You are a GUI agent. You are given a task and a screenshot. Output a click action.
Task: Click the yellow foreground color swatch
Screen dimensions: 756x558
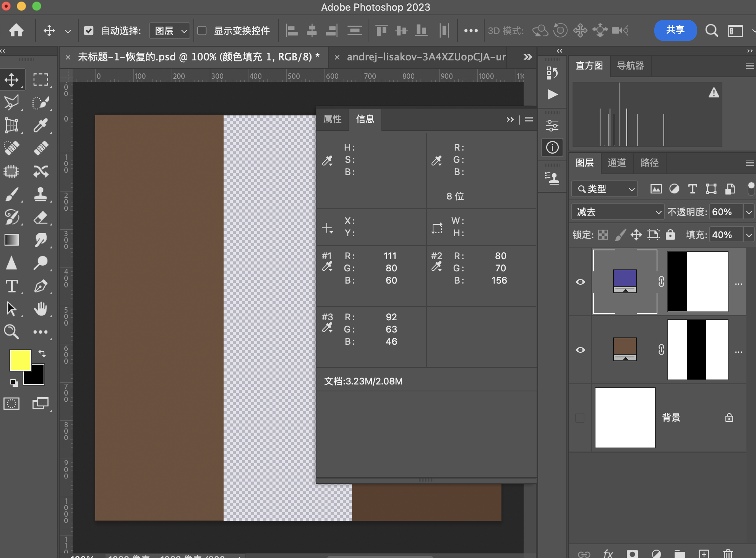coord(20,359)
